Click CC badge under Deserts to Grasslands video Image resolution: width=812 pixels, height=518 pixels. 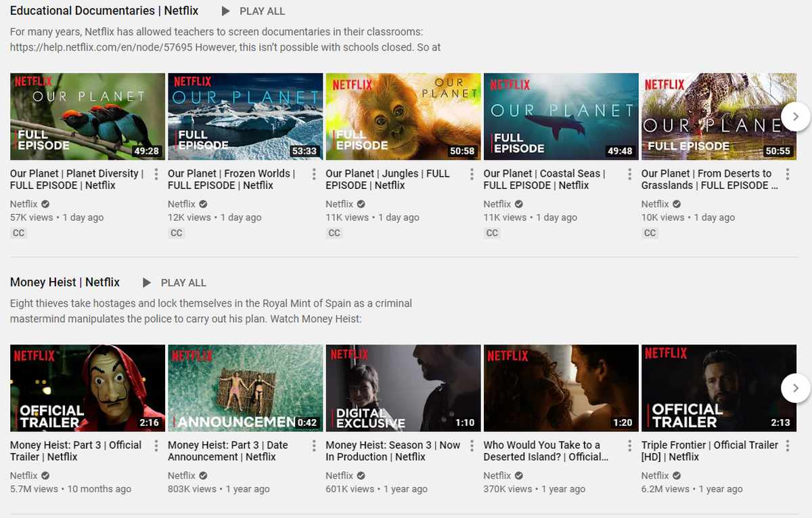[x=650, y=233]
